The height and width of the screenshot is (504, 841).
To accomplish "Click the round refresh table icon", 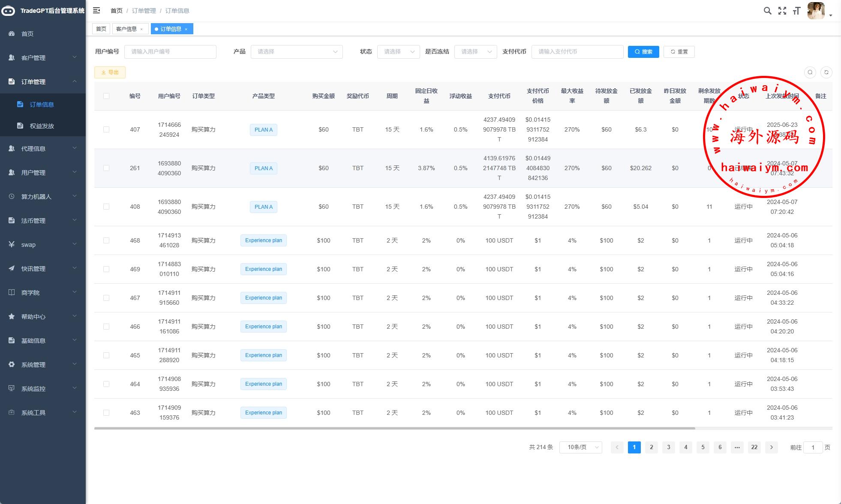I will click(826, 72).
